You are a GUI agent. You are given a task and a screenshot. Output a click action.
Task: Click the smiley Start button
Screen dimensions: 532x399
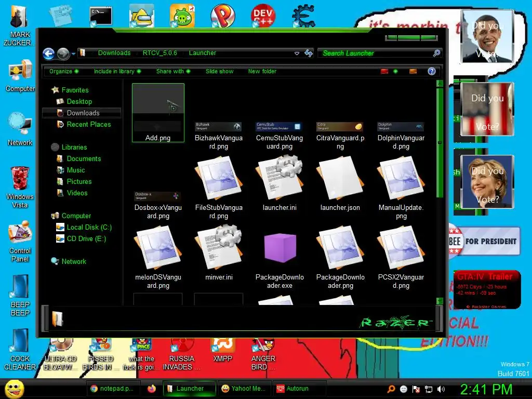pyautogui.click(x=14, y=389)
